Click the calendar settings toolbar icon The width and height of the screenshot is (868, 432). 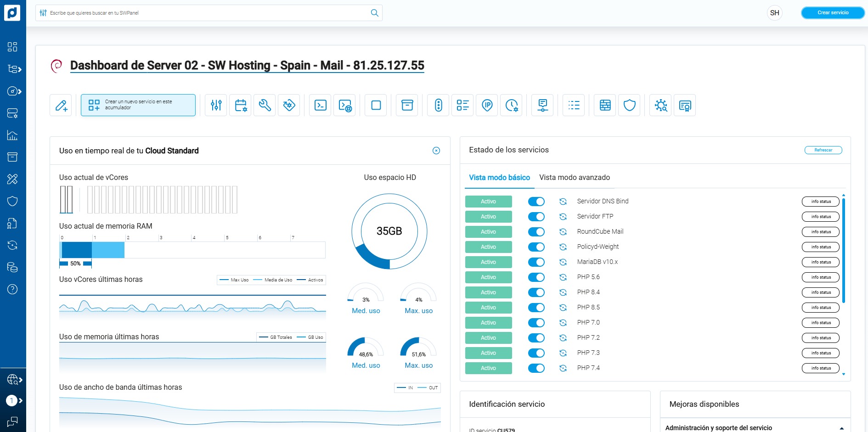click(241, 105)
